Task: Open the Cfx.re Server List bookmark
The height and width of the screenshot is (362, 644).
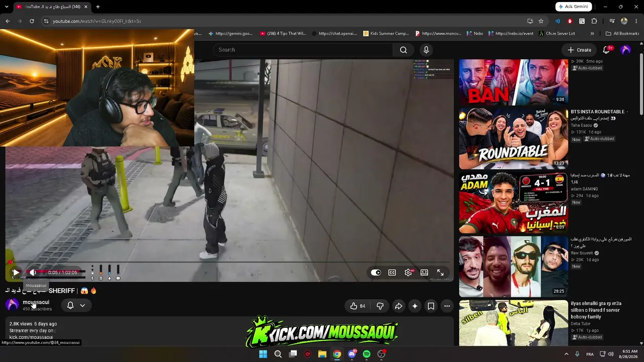Action: coord(556,34)
